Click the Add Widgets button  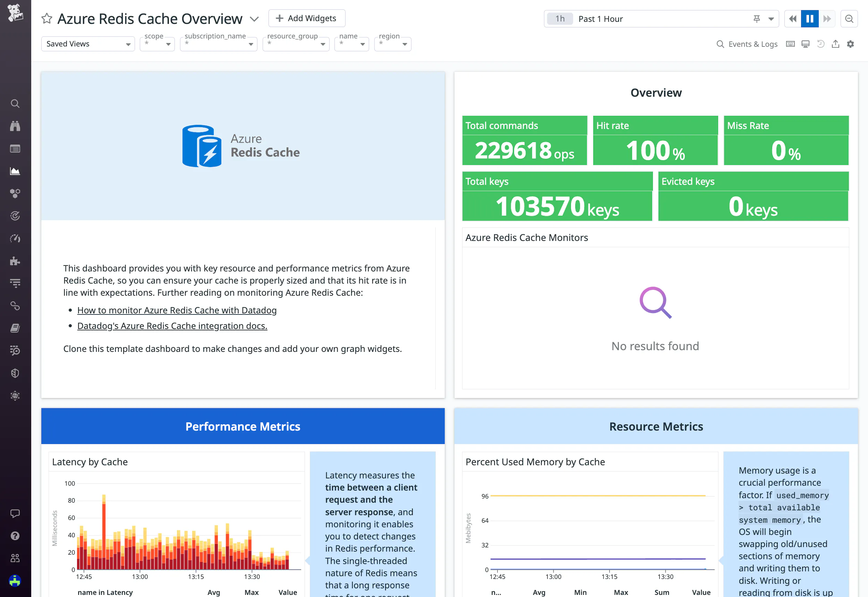click(307, 18)
